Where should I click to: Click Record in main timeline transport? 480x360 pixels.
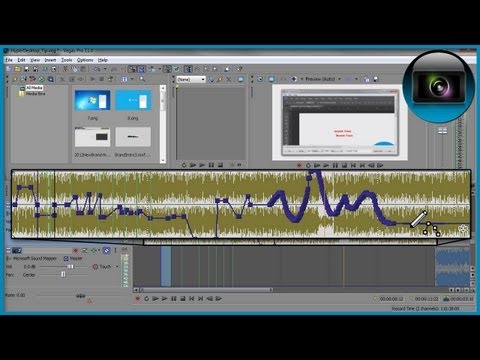click(137, 299)
